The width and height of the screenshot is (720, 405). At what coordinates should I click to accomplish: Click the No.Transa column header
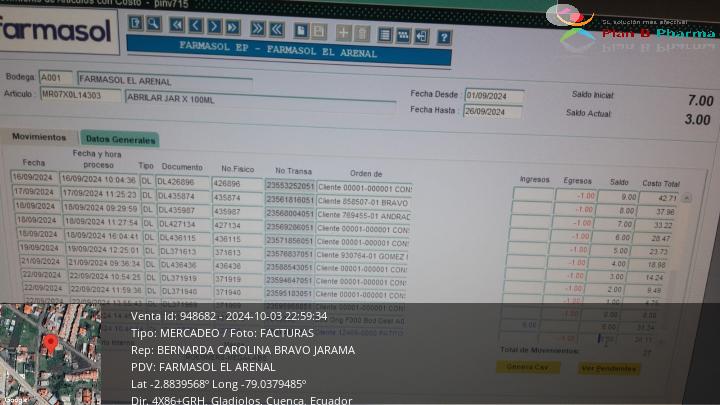point(293,171)
